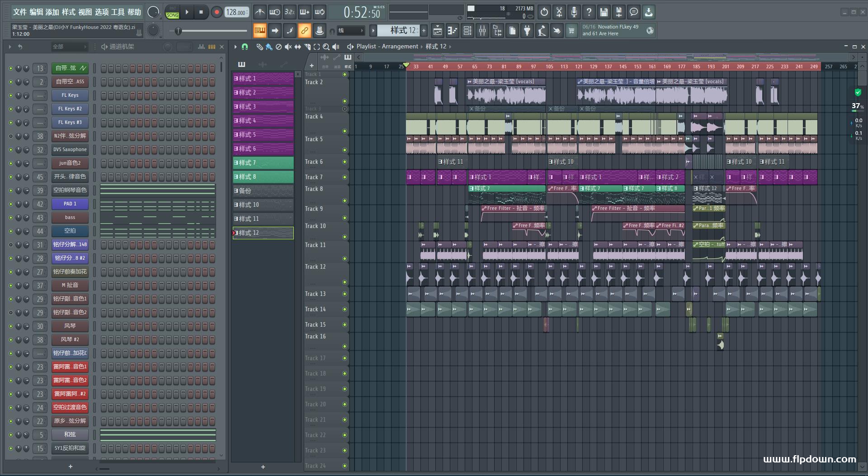Open the snap 线 dropdown
Viewport: 868px width, 476px height.
tap(351, 31)
